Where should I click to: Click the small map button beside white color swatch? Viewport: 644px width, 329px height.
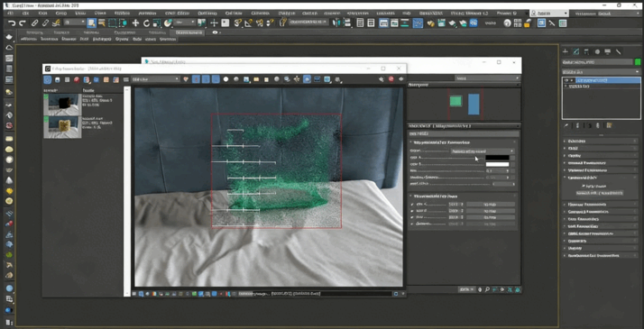tap(512, 164)
